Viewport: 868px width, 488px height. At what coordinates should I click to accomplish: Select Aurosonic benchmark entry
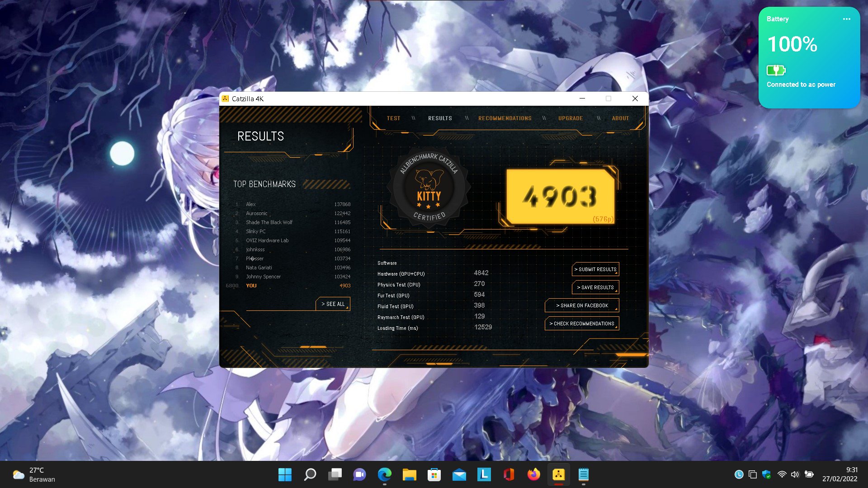coord(292,213)
